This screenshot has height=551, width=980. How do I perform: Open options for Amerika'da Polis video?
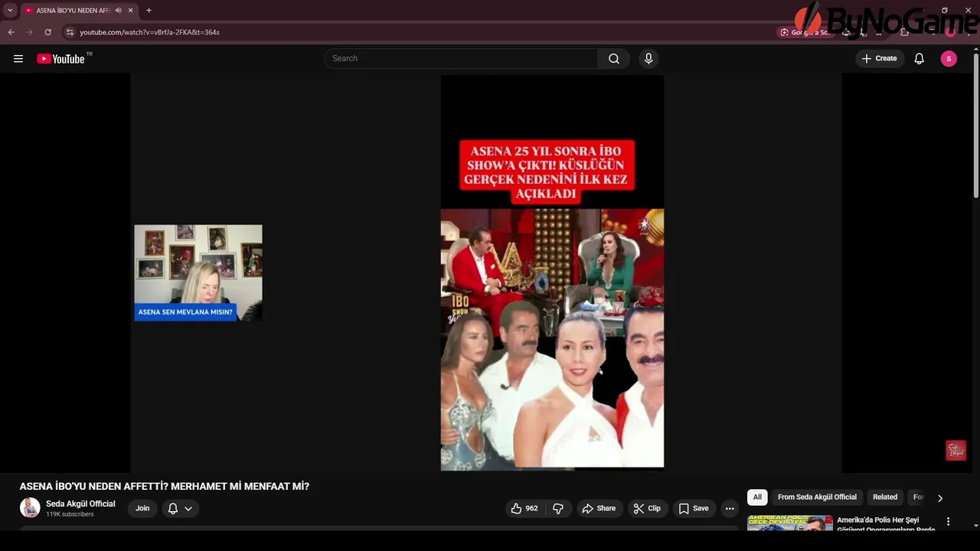click(948, 522)
